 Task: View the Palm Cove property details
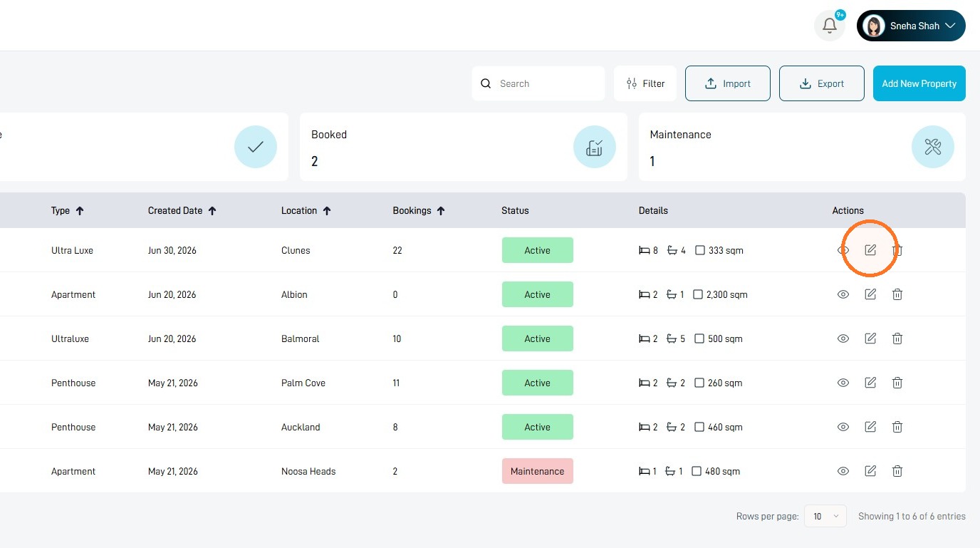click(843, 383)
